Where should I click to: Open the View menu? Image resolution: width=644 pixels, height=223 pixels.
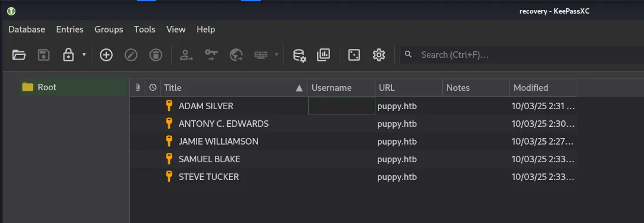[176, 29]
